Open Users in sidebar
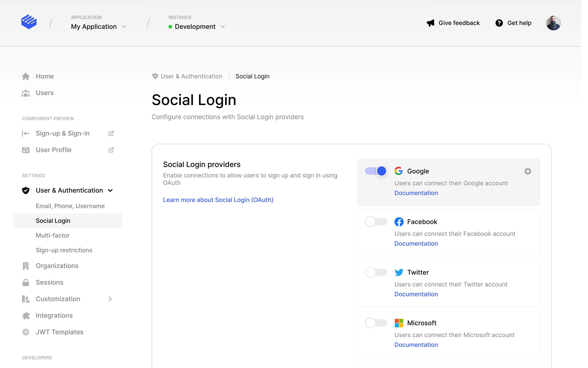This screenshot has height=368, width=588. pos(45,93)
